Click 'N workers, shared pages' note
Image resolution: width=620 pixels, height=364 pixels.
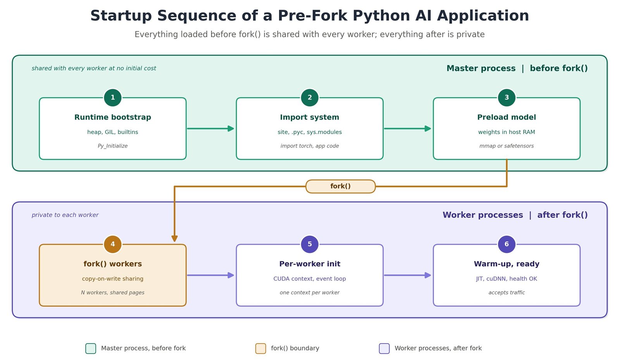tap(113, 293)
